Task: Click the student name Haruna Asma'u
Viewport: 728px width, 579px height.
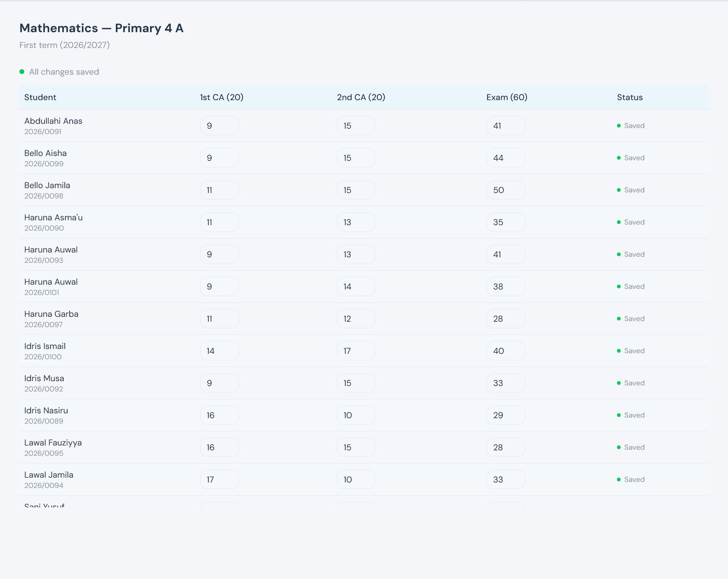Action: point(53,217)
